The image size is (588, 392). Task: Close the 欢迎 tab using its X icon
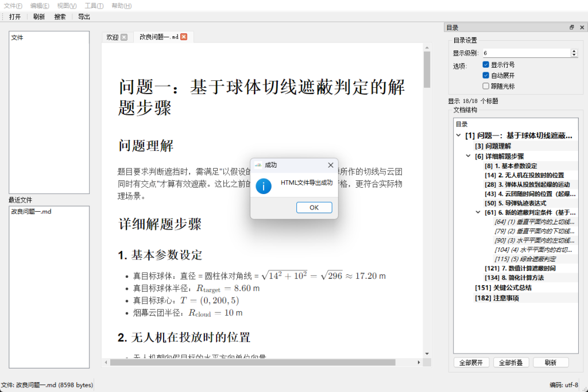pyautogui.click(x=124, y=37)
